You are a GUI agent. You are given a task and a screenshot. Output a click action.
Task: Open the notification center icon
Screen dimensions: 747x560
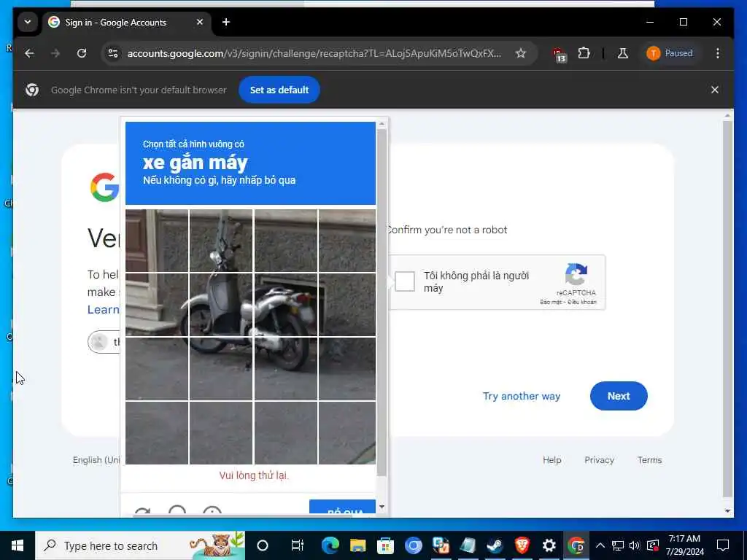click(723, 545)
